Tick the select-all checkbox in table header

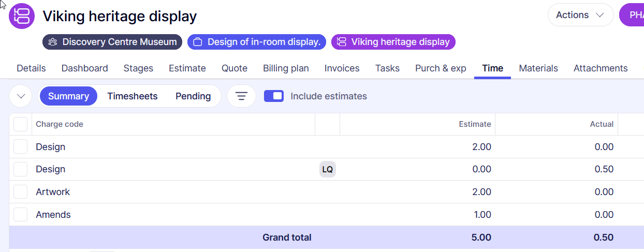click(20, 124)
